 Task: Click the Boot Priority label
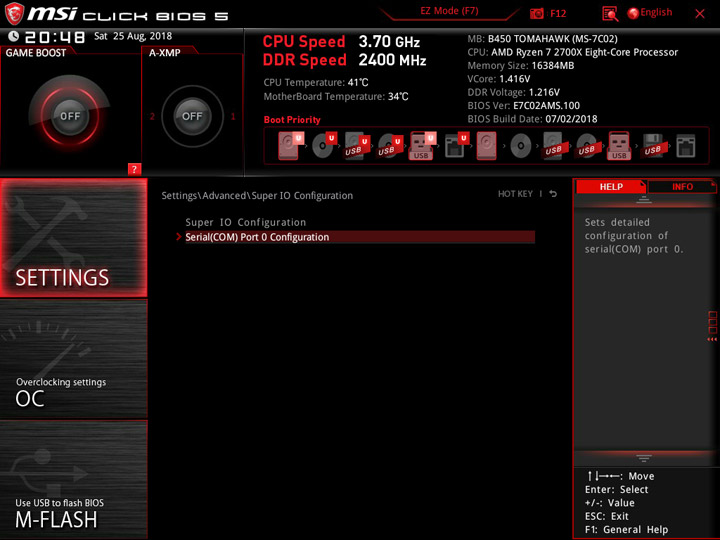(x=292, y=120)
